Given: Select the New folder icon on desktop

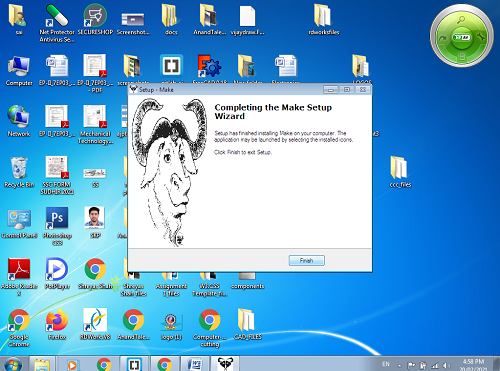Looking at the screenshot, I should [x=247, y=66].
